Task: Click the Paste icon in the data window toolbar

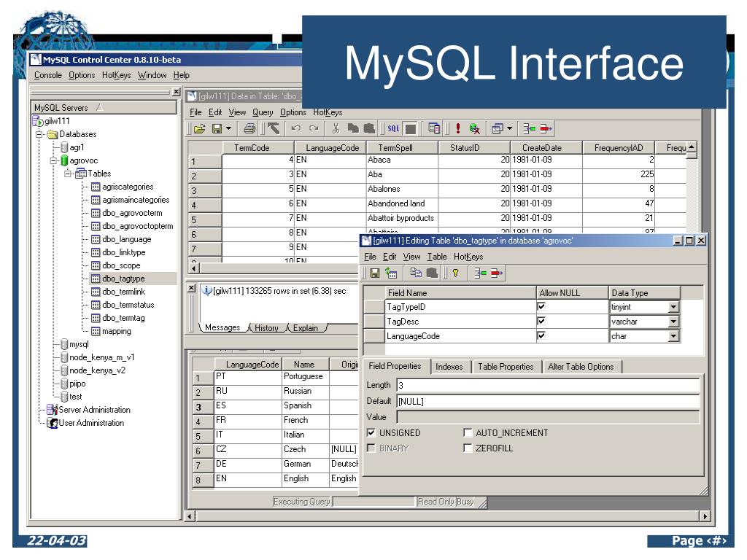Action: pyautogui.click(x=369, y=128)
